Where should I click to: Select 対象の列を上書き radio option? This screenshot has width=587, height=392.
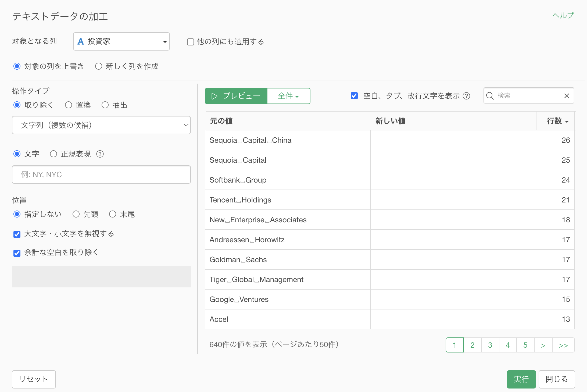point(17,66)
